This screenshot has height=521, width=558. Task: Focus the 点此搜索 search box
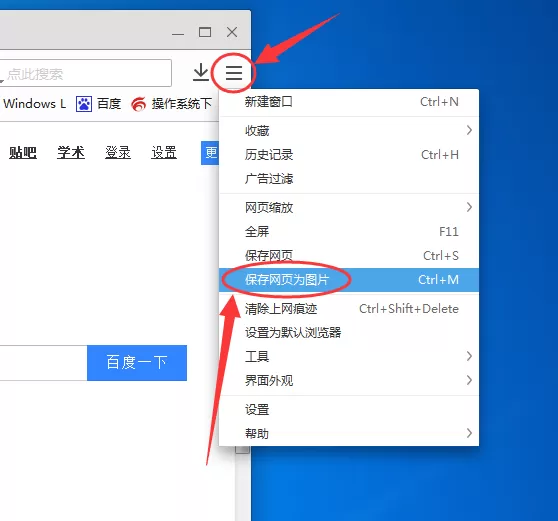click(x=85, y=73)
